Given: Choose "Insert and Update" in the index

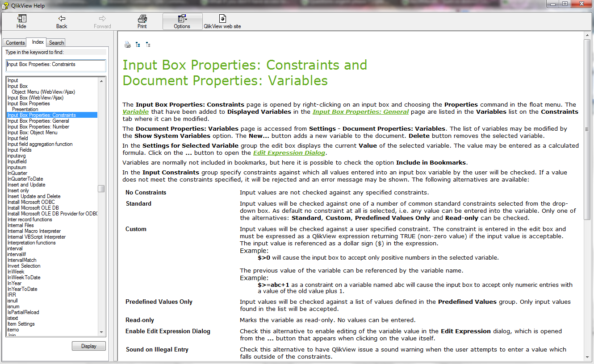Looking at the screenshot, I should [26, 185].
